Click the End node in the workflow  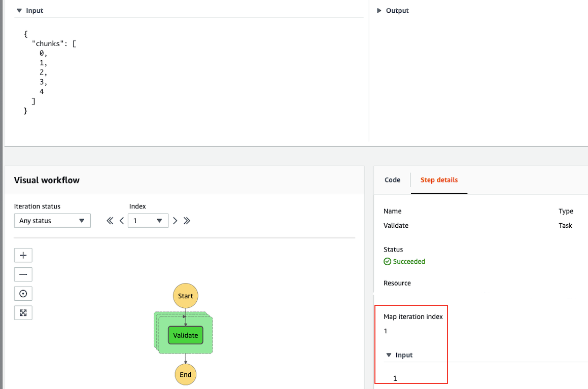[185, 374]
